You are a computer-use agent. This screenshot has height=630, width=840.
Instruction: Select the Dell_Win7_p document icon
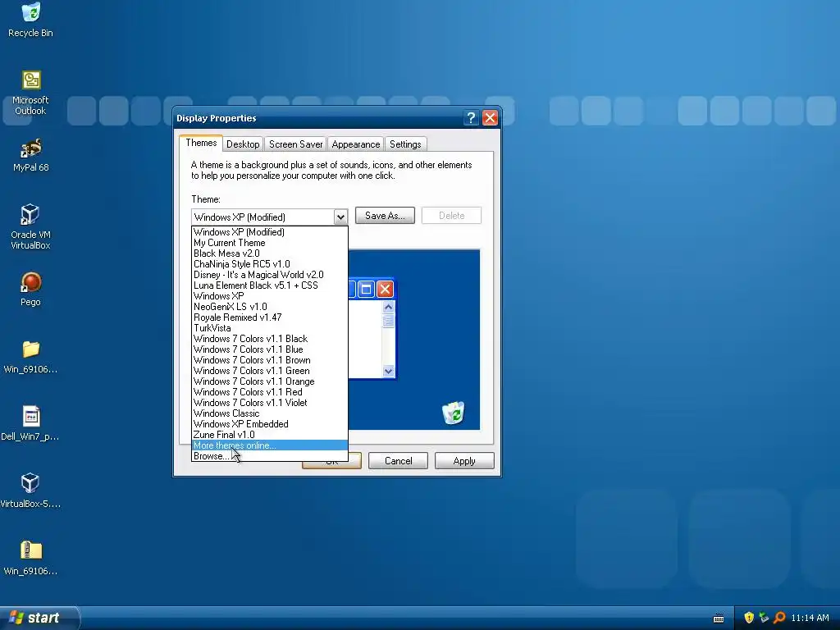click(x=30, y=424)
